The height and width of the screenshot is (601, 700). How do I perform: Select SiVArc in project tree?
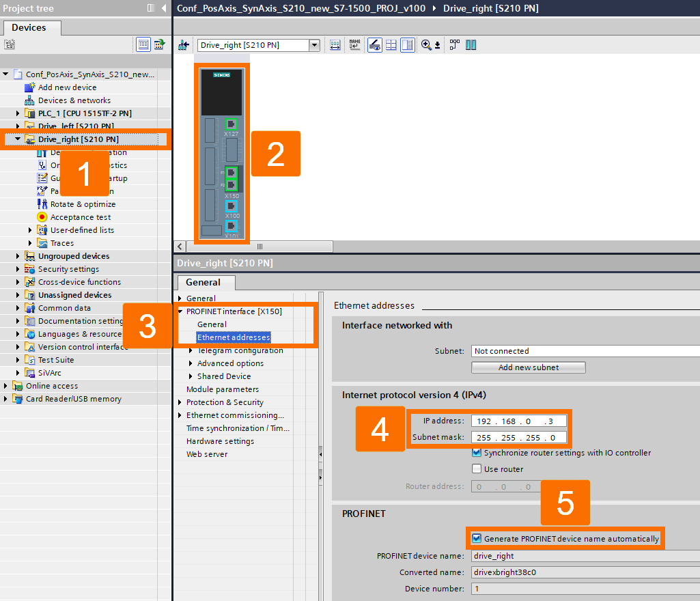50,373
